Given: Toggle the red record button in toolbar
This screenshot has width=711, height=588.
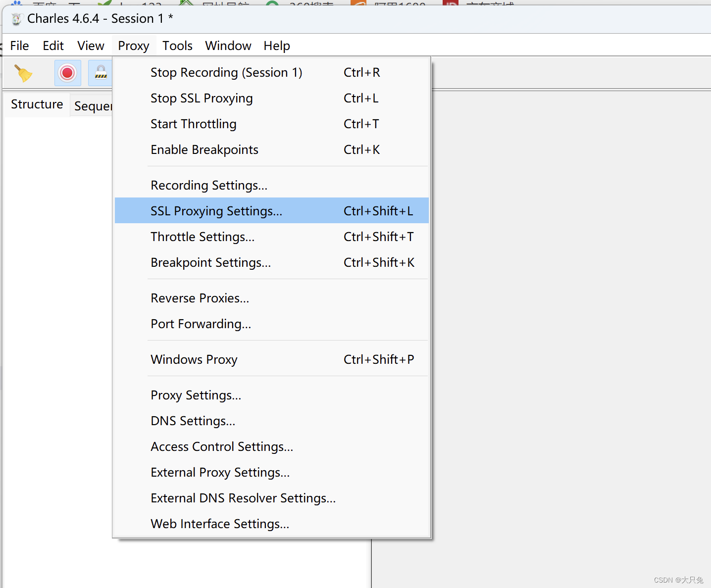Looking at the screenshot, I should (68, 73).
